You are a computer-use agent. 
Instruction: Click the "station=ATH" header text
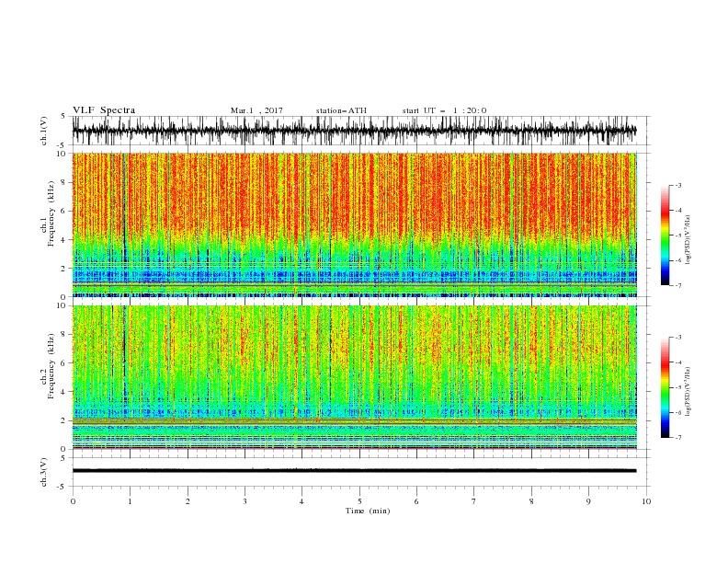(x=341, y=110)
